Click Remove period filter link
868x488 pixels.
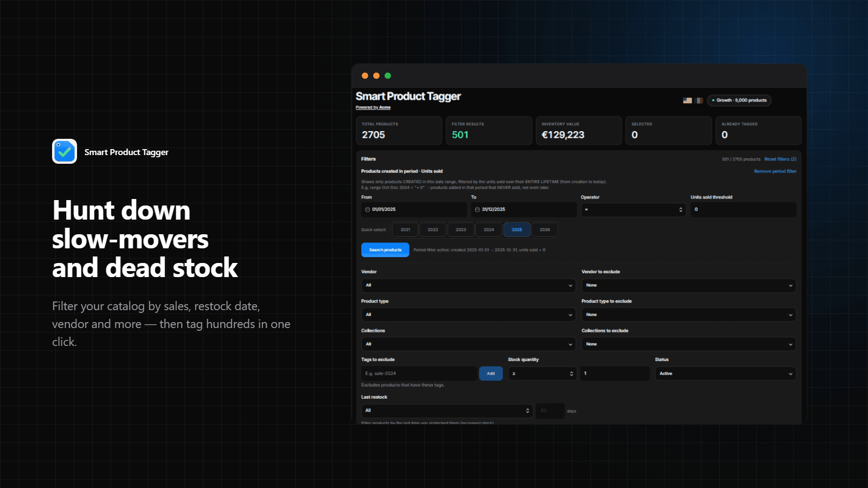[775, 171]
